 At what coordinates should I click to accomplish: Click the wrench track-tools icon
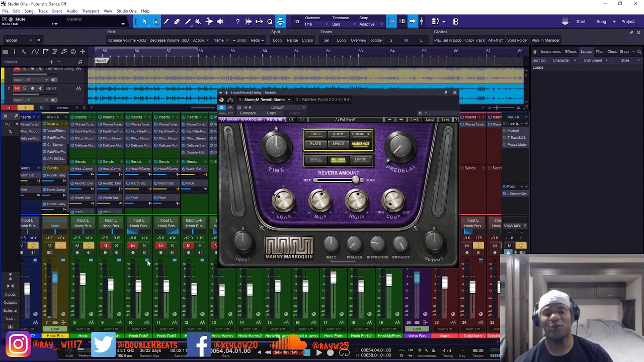tap(25, 52)
